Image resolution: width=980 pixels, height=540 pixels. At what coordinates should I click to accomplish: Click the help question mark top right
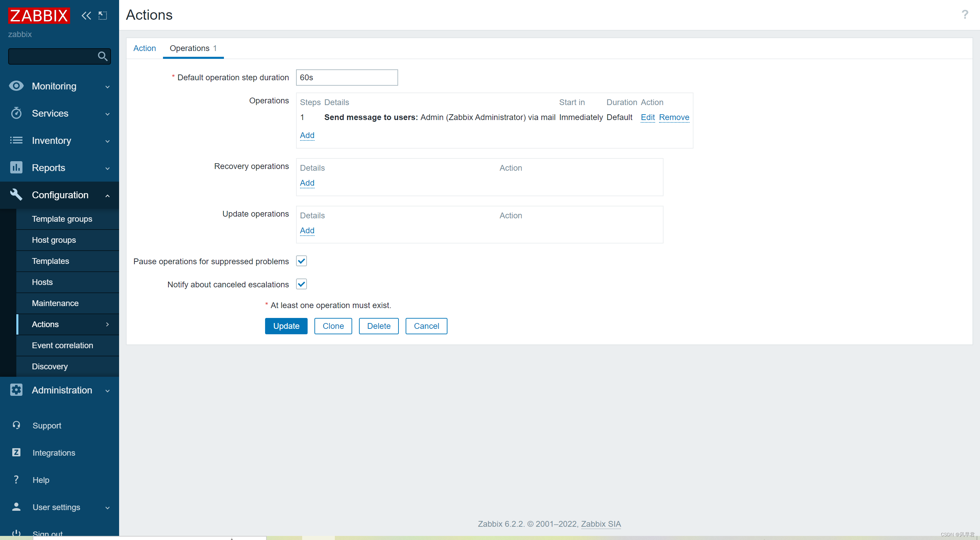[964, 15]
